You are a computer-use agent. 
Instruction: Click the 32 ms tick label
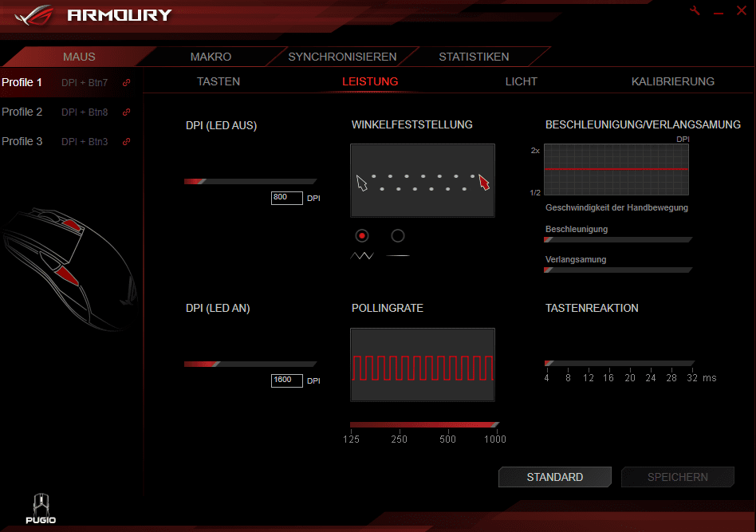coord(692,378)
